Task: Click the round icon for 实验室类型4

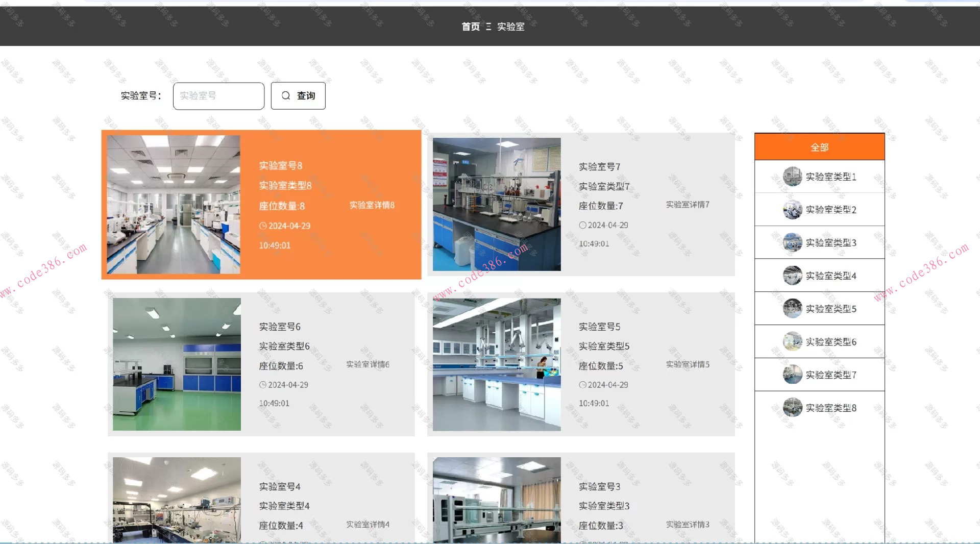Action: pyautogui.click(x=792, y=276)
